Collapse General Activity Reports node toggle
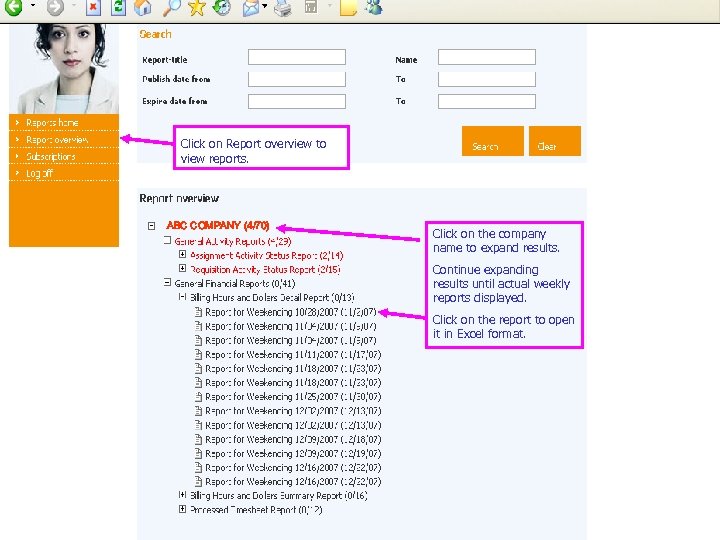 point(168,240)
